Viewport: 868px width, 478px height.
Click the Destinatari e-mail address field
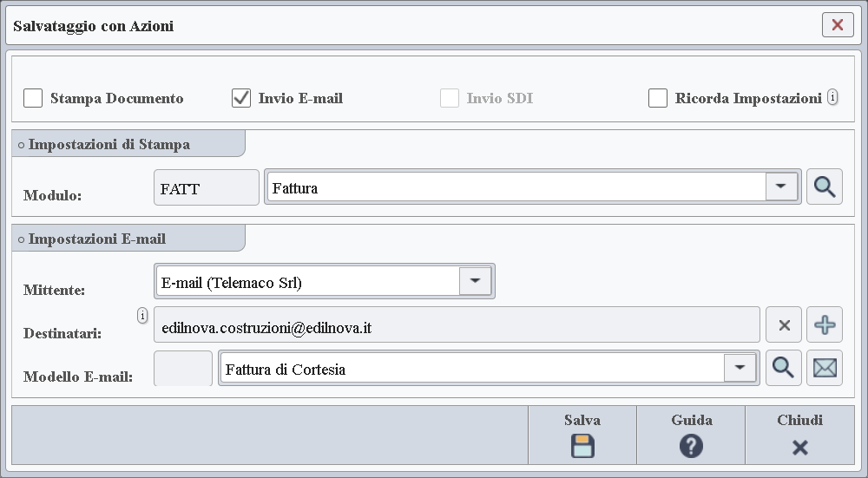(x=457, y=328)
